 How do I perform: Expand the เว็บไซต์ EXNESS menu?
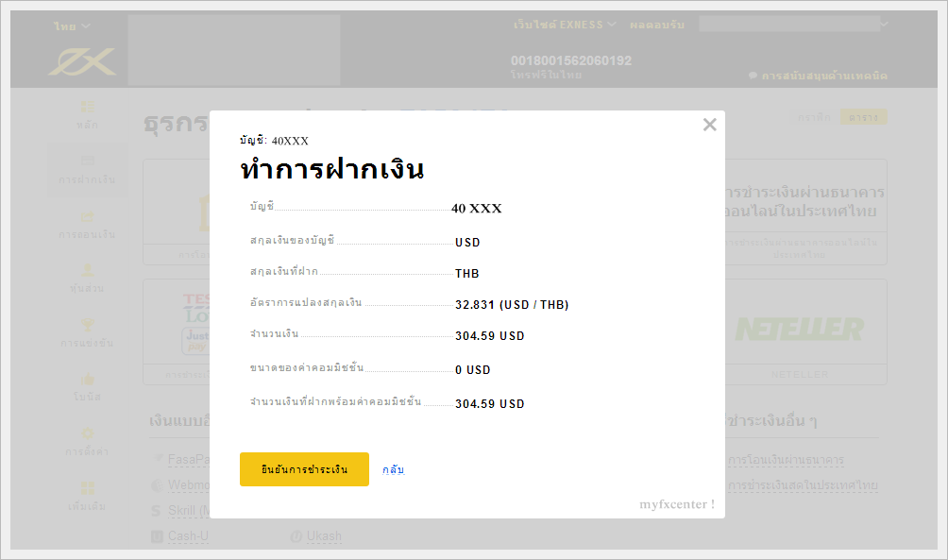(565, 25)
